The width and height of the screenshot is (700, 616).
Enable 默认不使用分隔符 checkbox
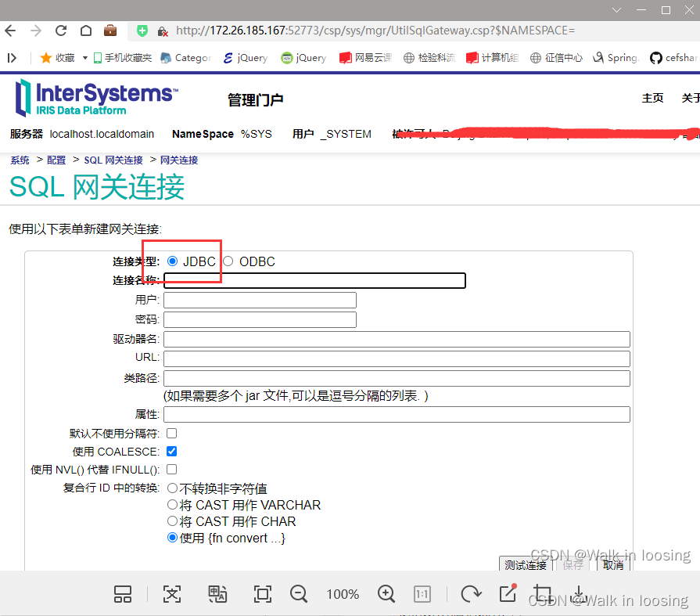point(171,433)
